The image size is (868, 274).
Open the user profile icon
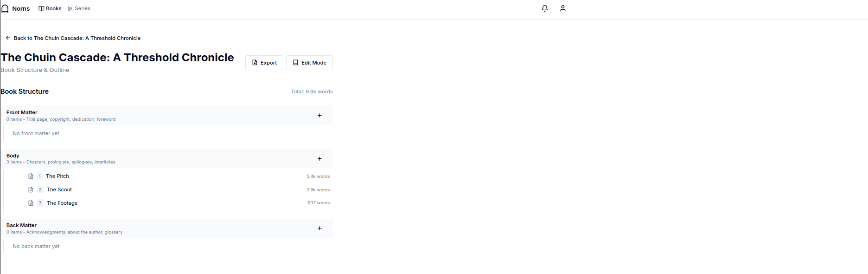point(563,8)
